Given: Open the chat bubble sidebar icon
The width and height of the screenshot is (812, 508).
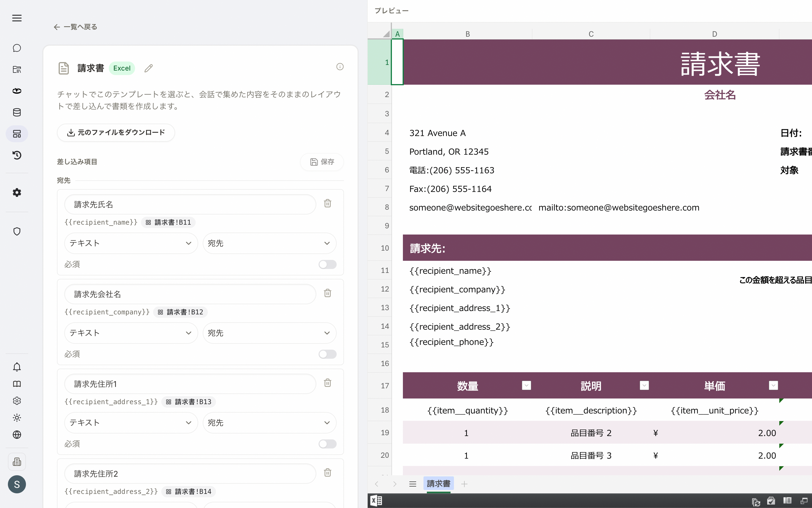Looking at the screenshot, I should pos(17,48).
